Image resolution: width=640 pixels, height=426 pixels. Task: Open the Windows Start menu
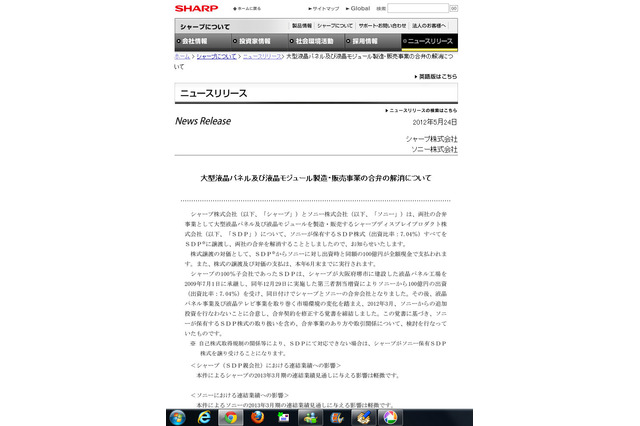pos(178,417)
